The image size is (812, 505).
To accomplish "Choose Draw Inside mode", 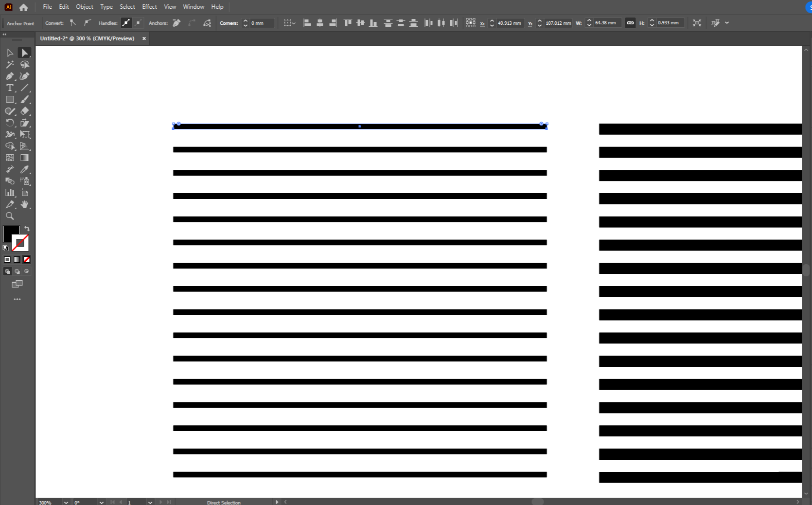I will tap(27, 271).
